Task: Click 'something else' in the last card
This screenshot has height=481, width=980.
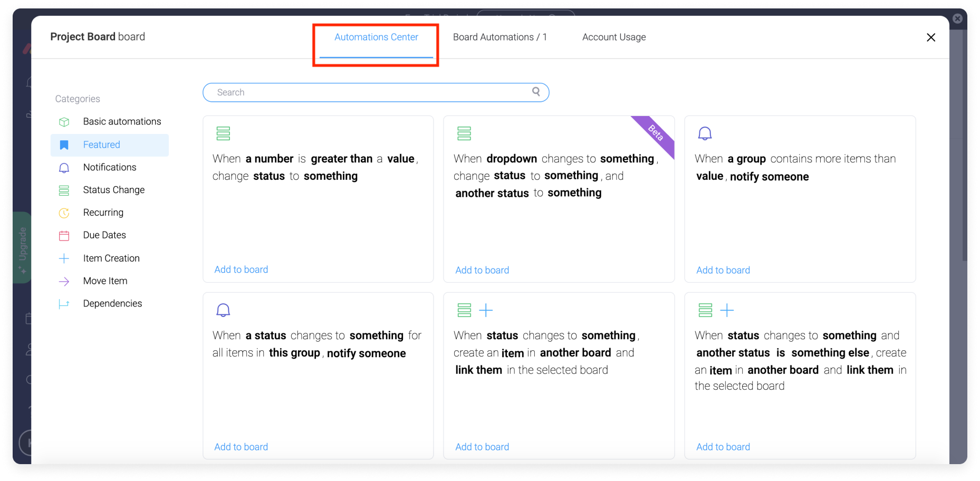Action: point(830,353)
